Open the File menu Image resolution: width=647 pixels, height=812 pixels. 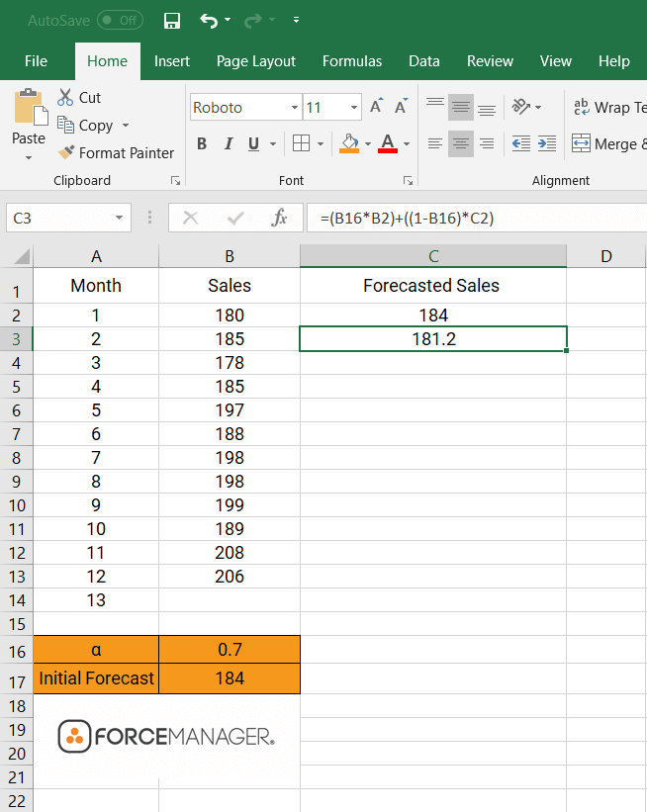[36, 61]
